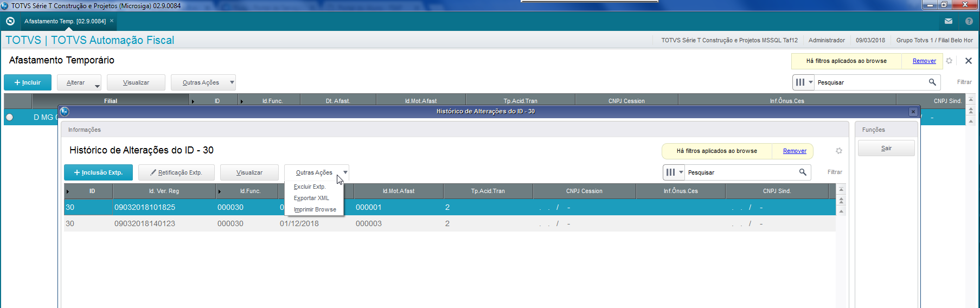
Task: Click Tp.Acid.Tran header in dialog grid
Action: pos(488,191)
